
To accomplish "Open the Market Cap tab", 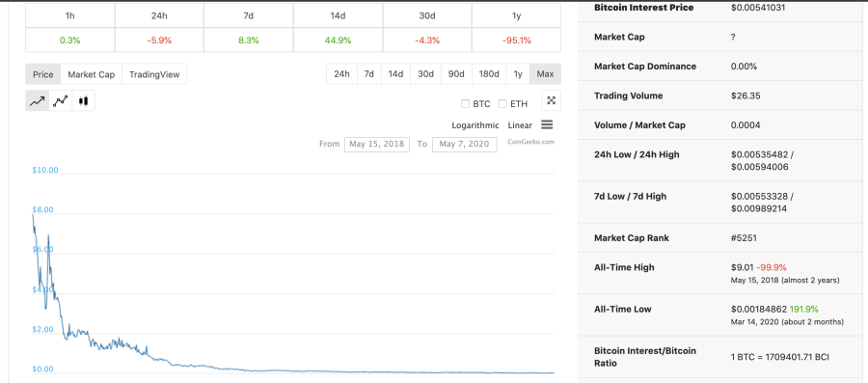I will pyautogui.click(x=92, y=74).
